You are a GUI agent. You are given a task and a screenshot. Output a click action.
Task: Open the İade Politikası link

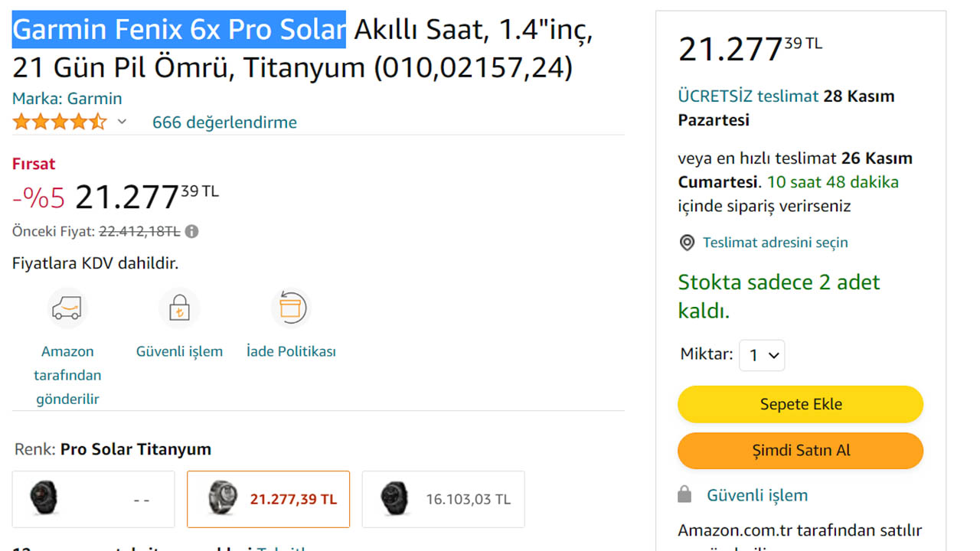coord(291,351)
